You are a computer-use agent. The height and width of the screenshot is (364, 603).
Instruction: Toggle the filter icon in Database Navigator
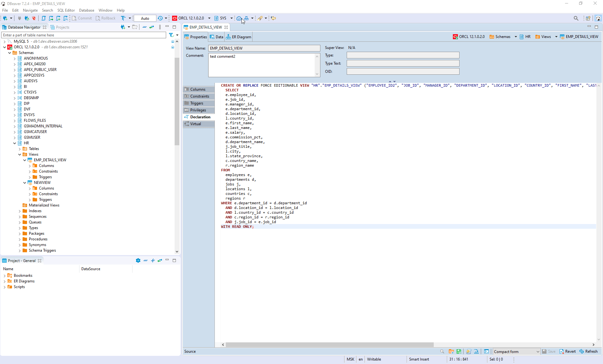[x=171, y=35]
